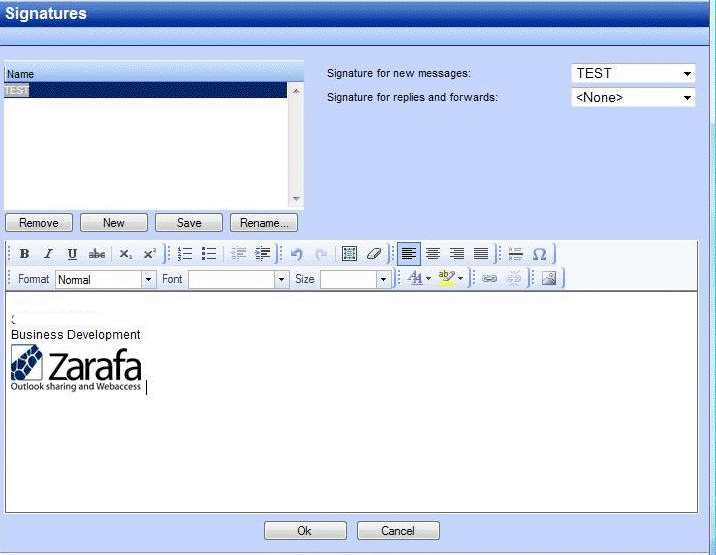
Task: Open the signature for new messages dropdown
Action: 633,73
